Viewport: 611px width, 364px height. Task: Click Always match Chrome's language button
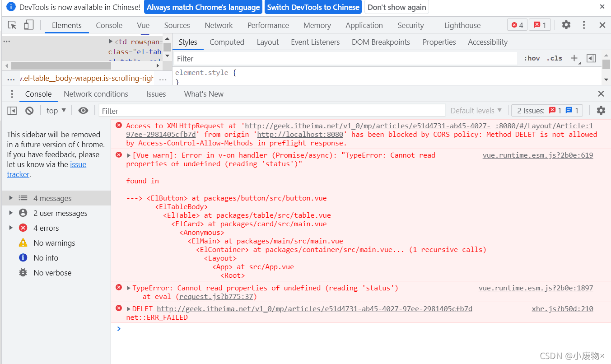coord(203,7)
